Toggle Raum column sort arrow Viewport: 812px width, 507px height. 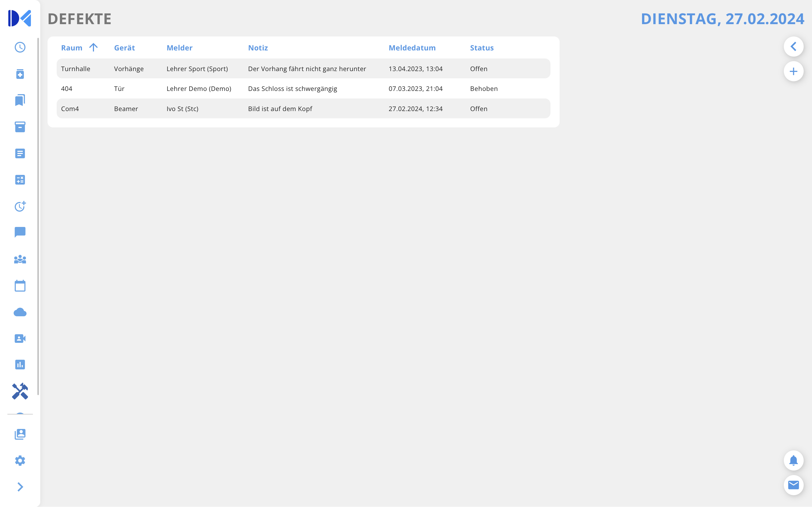[x=93, y=48]
